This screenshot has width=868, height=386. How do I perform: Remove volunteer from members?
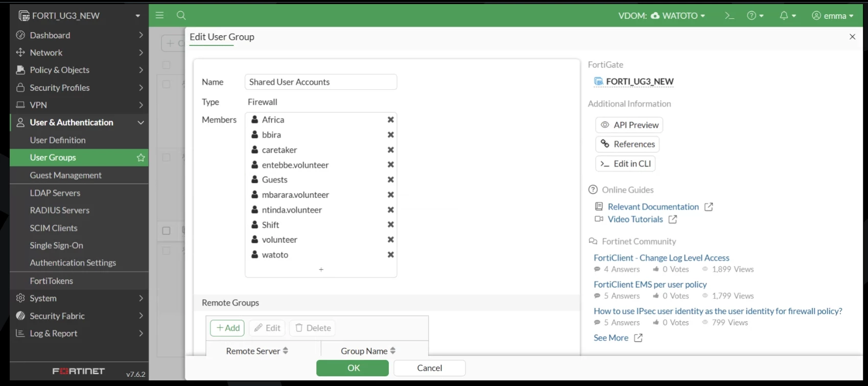pos(390,239)
